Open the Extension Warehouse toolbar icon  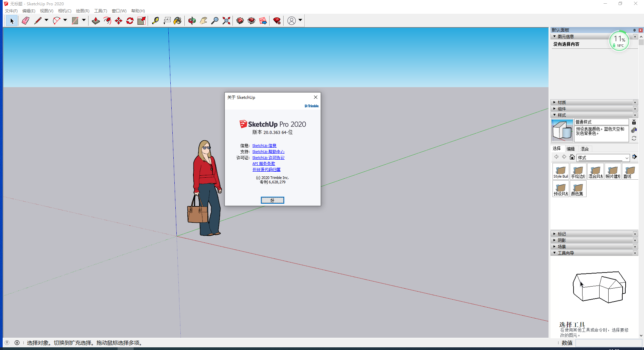click(x=252, y=21)
